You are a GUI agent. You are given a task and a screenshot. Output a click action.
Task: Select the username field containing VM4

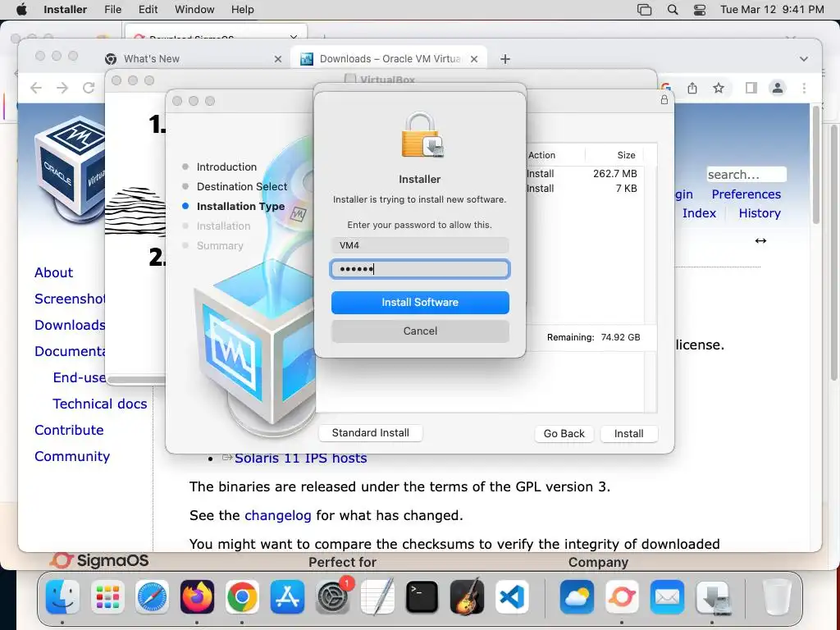[x=420, y=245]
